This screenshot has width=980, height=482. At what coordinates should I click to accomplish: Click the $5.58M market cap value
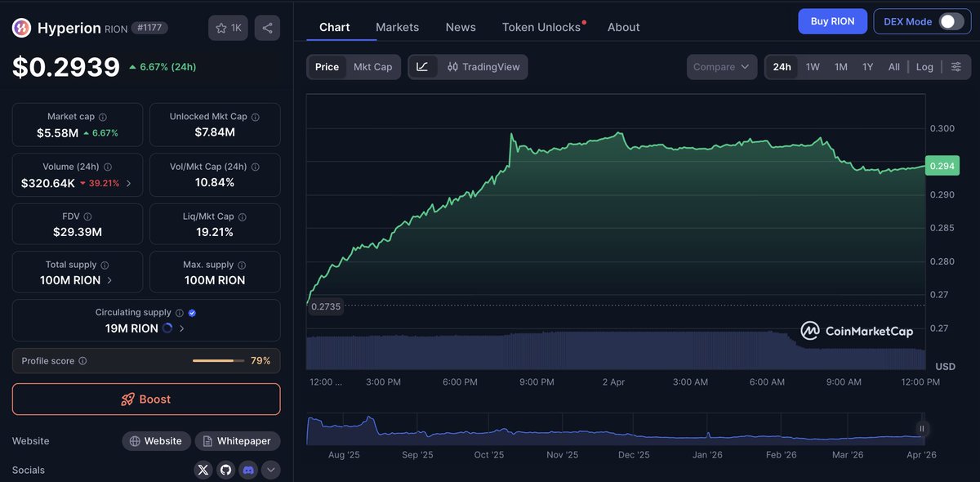pyautogui.click(x=57, y=132)
